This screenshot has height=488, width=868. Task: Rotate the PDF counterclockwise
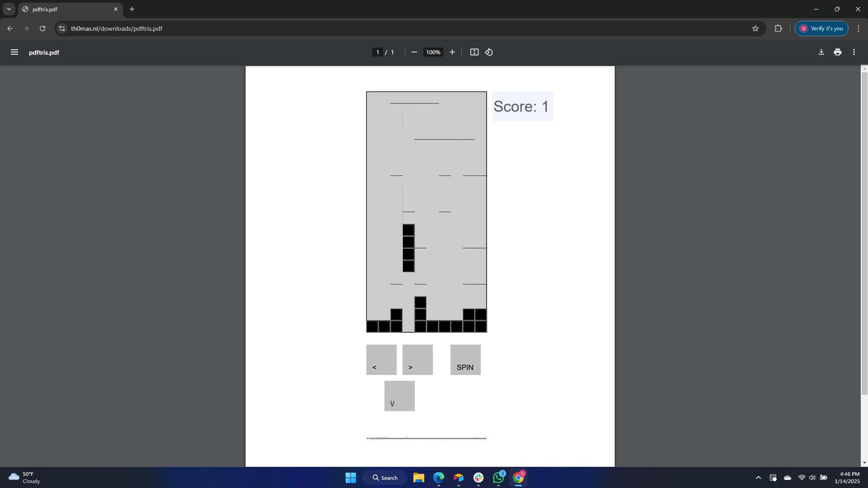489,52
